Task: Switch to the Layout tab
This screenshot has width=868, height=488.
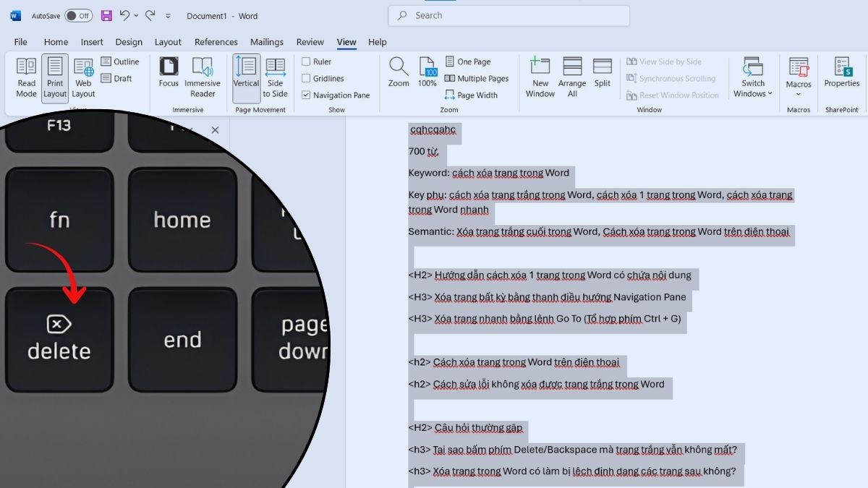Action: [x=168, y=42]
